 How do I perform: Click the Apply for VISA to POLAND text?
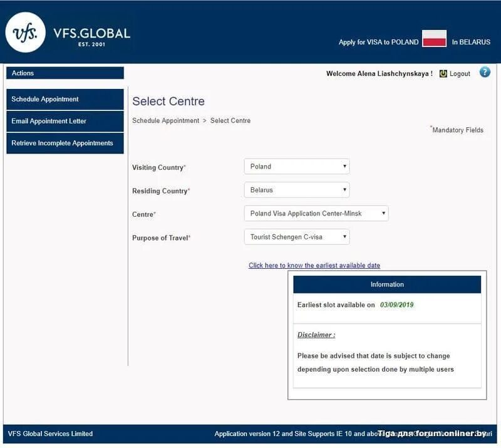coord(379,42)
